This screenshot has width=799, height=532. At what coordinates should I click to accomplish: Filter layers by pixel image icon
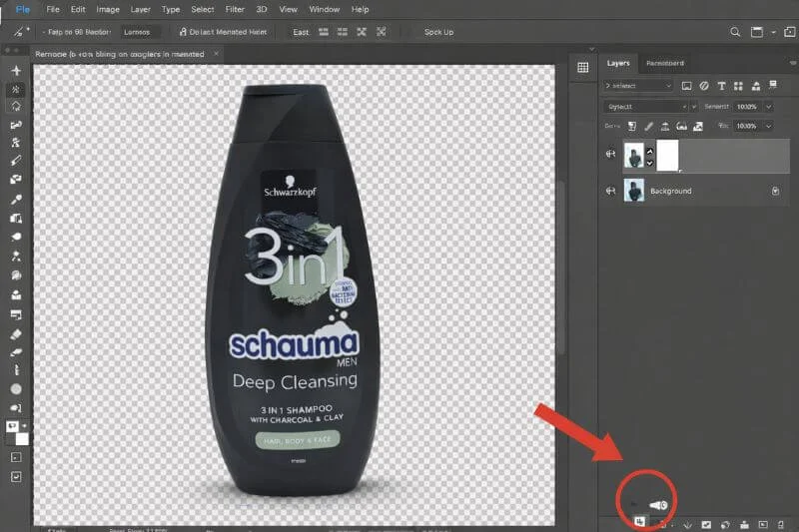(687, 86)
